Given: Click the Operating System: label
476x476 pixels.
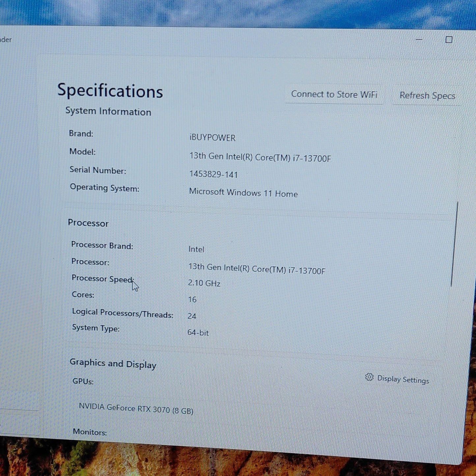Looking at the screenshot, I should [104, 188].
